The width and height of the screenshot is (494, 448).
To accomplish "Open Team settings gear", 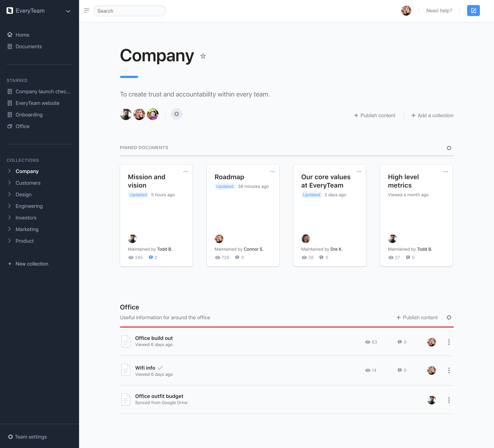I will 10,437.
